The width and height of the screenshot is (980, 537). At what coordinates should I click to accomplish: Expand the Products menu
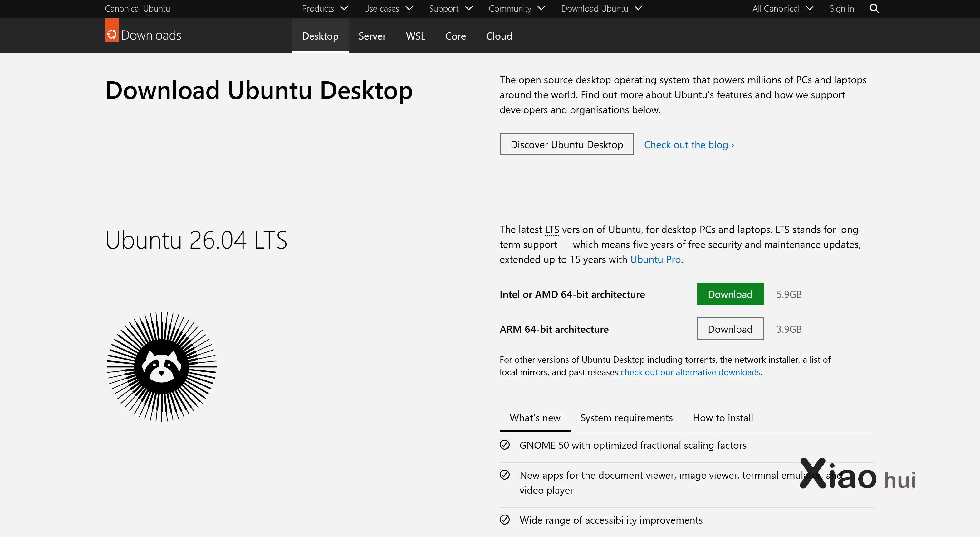[x=325, y=8]
